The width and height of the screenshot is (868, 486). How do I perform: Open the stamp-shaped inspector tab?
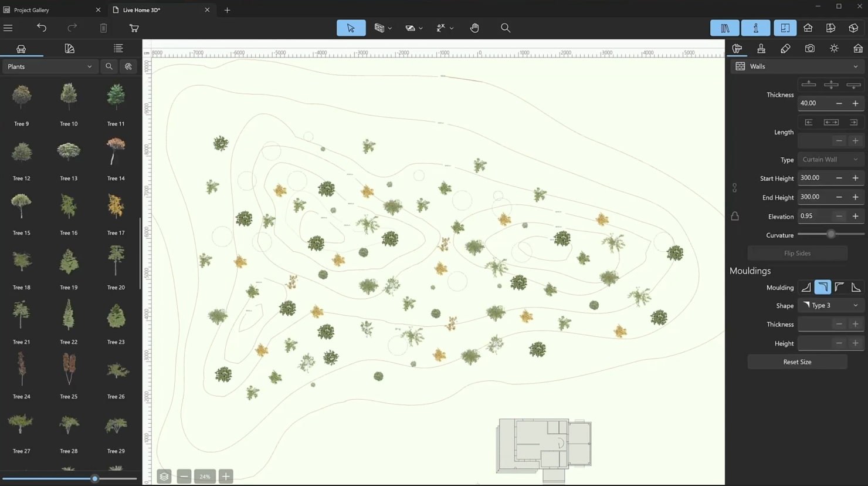761,49
